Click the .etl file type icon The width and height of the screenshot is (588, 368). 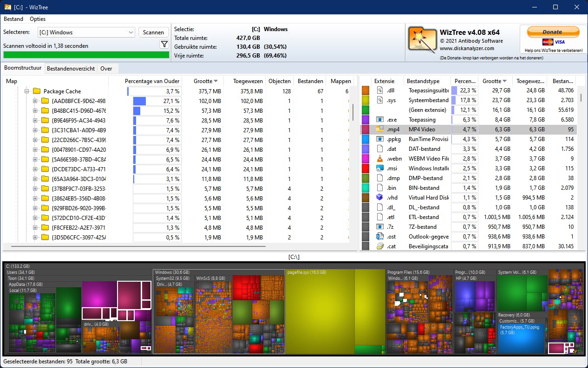pos(379,217)
